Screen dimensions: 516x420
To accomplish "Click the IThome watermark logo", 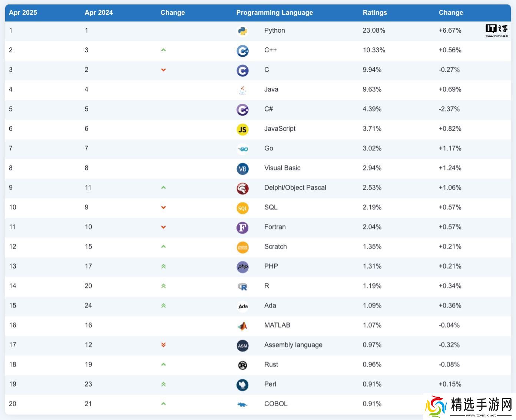I will coord(496,30).
